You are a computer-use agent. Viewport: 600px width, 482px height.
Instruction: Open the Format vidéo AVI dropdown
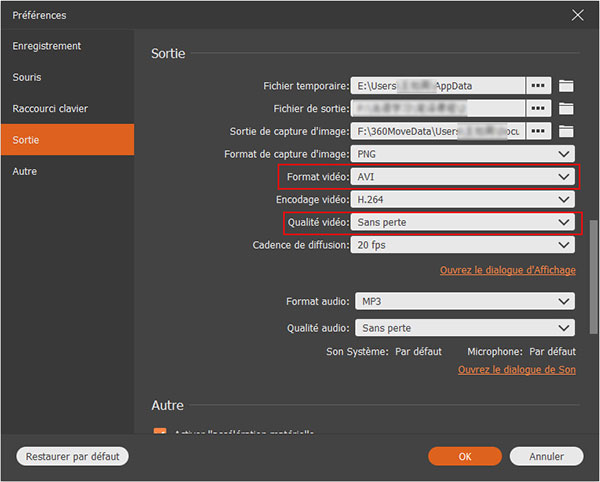pyautogui.click(x=463, y=177)
